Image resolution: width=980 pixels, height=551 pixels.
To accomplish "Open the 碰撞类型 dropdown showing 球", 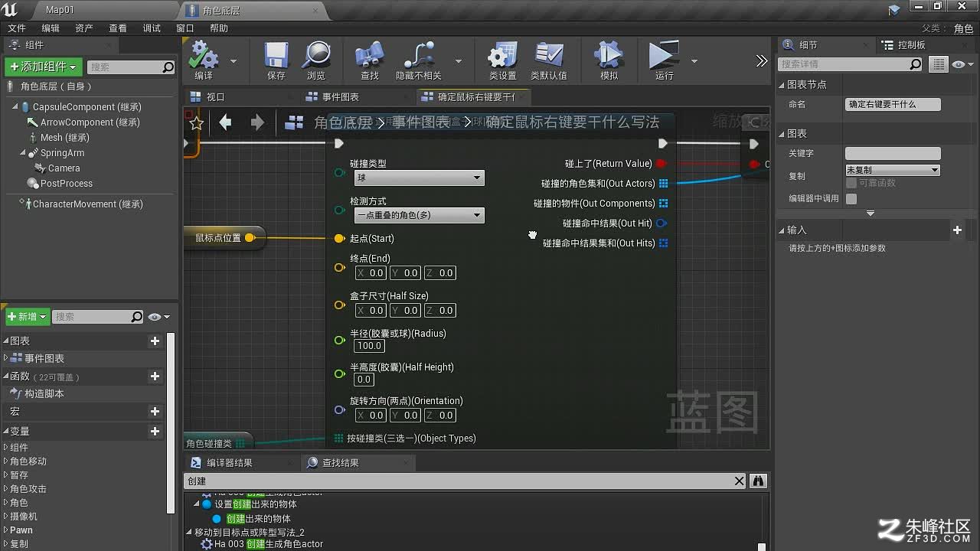I will [420, 178].
